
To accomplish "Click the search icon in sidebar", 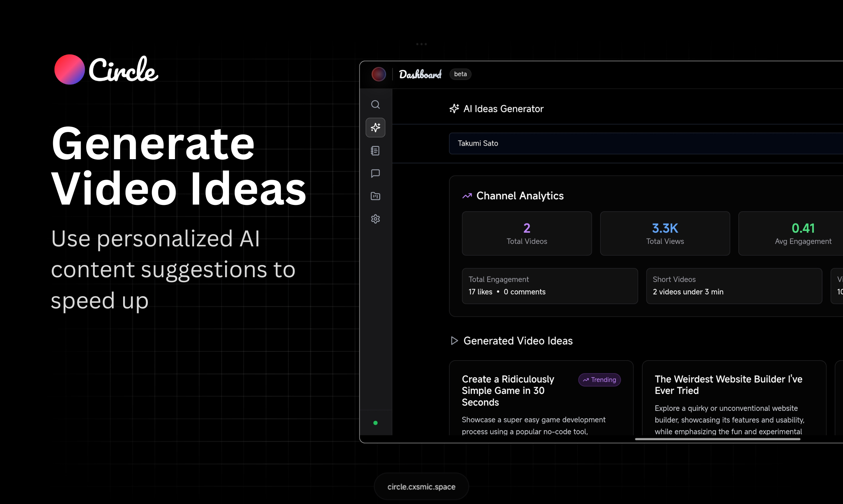I will click(375, 104).
